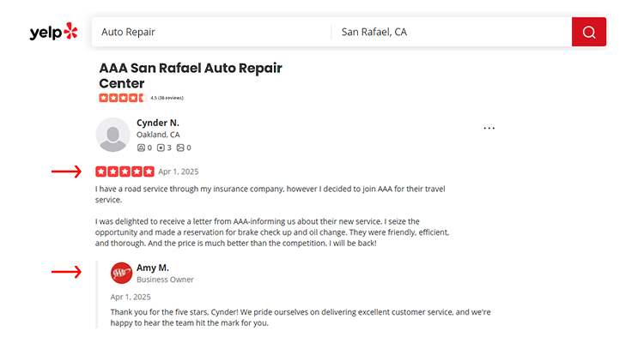Click the Apr 1, 2025 review date

(x=179, y=171)
